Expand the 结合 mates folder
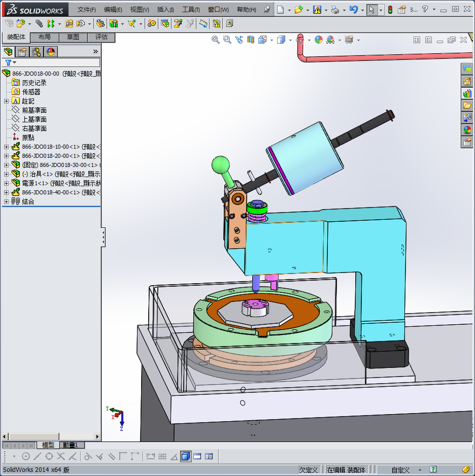This screenshot has width=475, height=476. (x=6, y=201)
